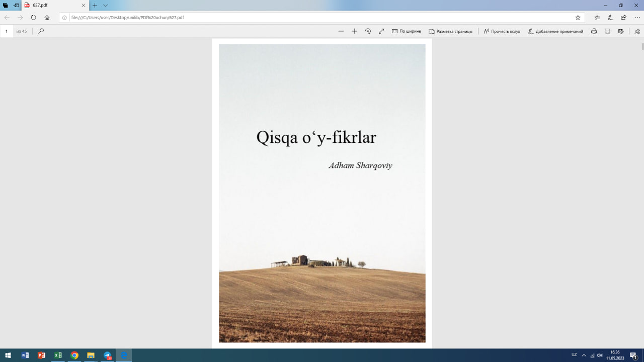
Task: Zoom out of the document
Action: point(341,31)
